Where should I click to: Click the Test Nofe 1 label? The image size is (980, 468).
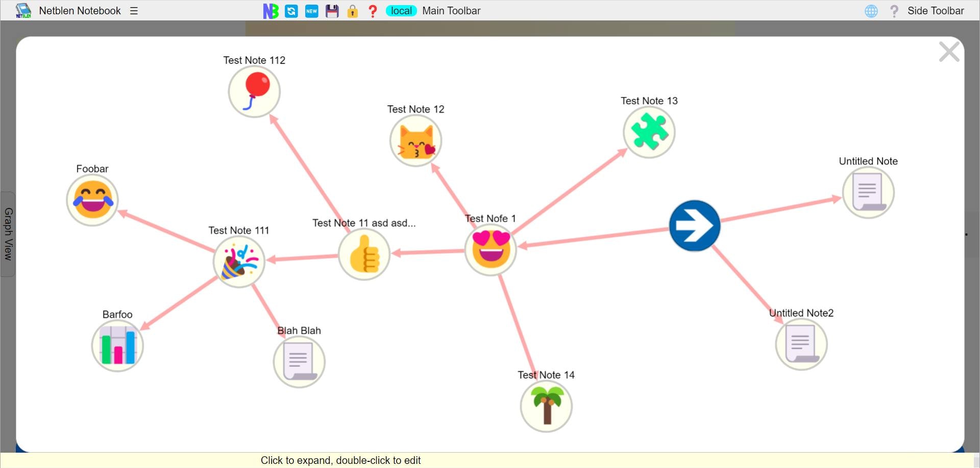pyautogui.click(x=491, y=218)
